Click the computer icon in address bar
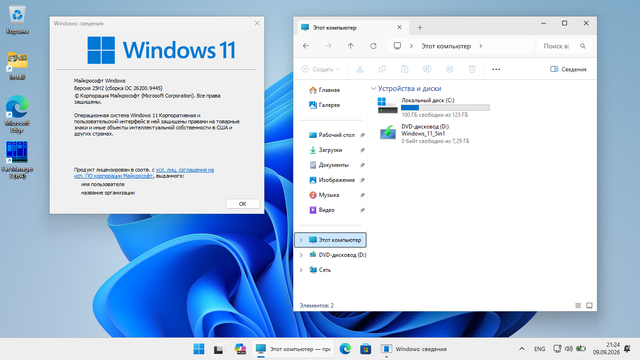The height and width of the screenshot is (360, 640). pos(397,46)
